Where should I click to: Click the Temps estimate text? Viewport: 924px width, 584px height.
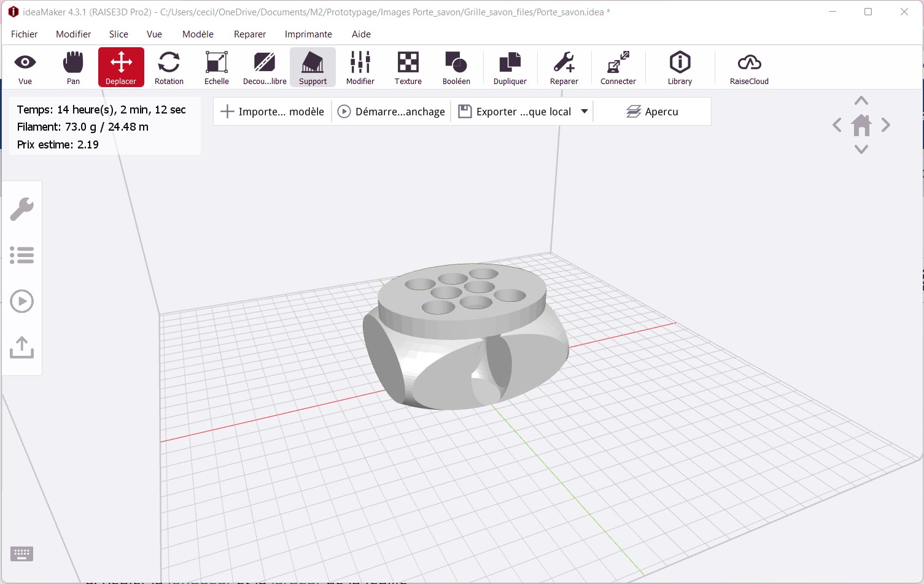coord(101,110)
